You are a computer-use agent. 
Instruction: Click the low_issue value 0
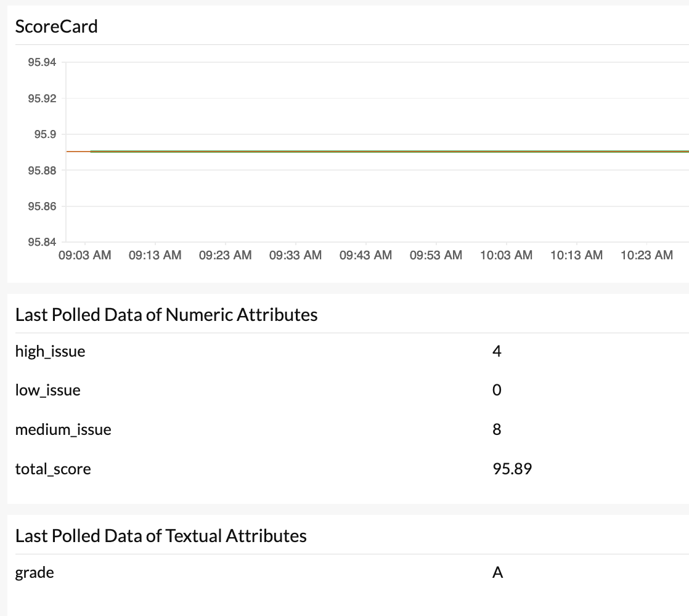(497, 391)
